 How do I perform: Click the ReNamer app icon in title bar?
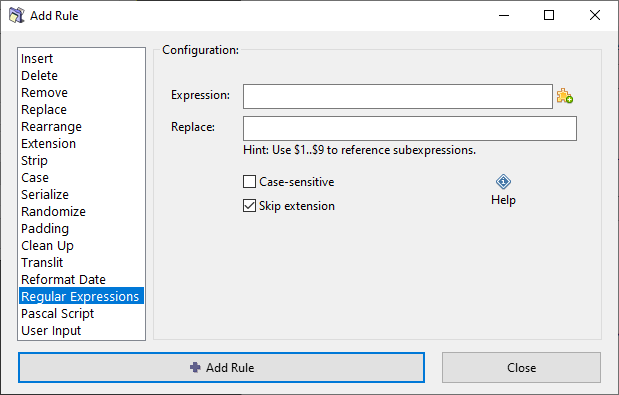[17, 15]
